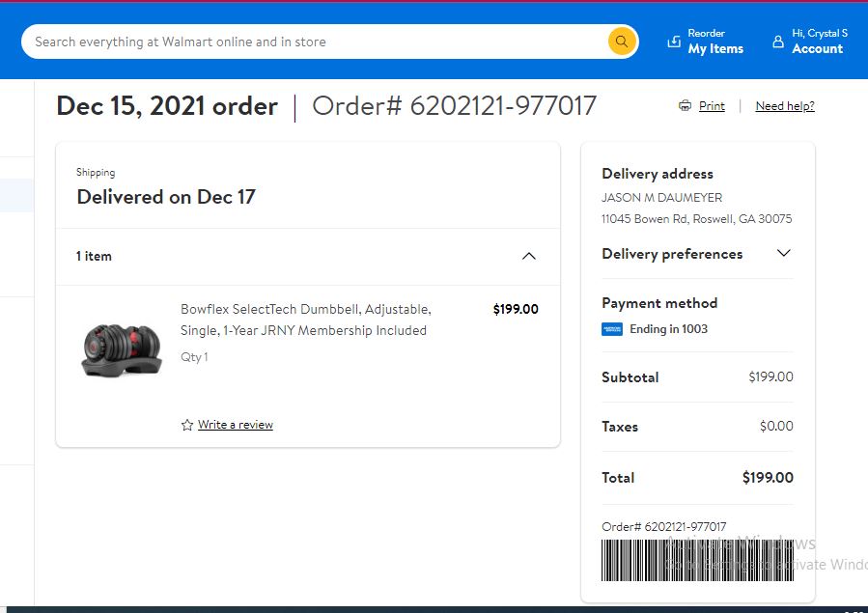Click the printer icon beside Print

click(685, 105)
